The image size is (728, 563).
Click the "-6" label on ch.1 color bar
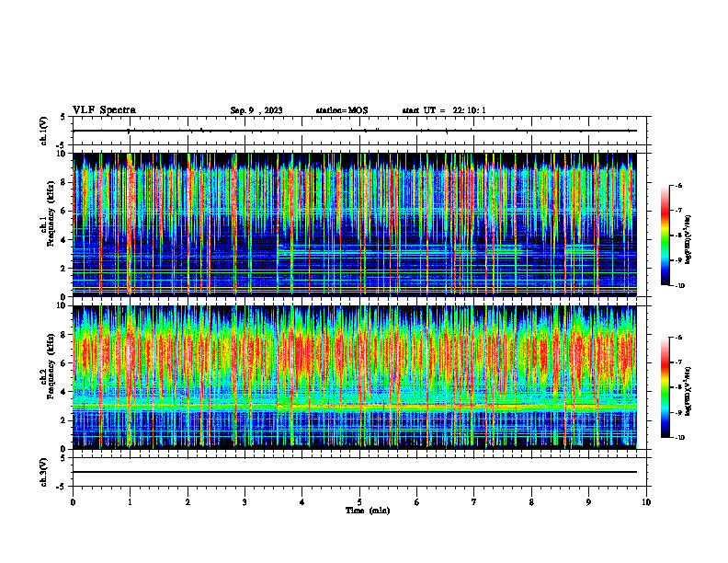coord(678,185)
